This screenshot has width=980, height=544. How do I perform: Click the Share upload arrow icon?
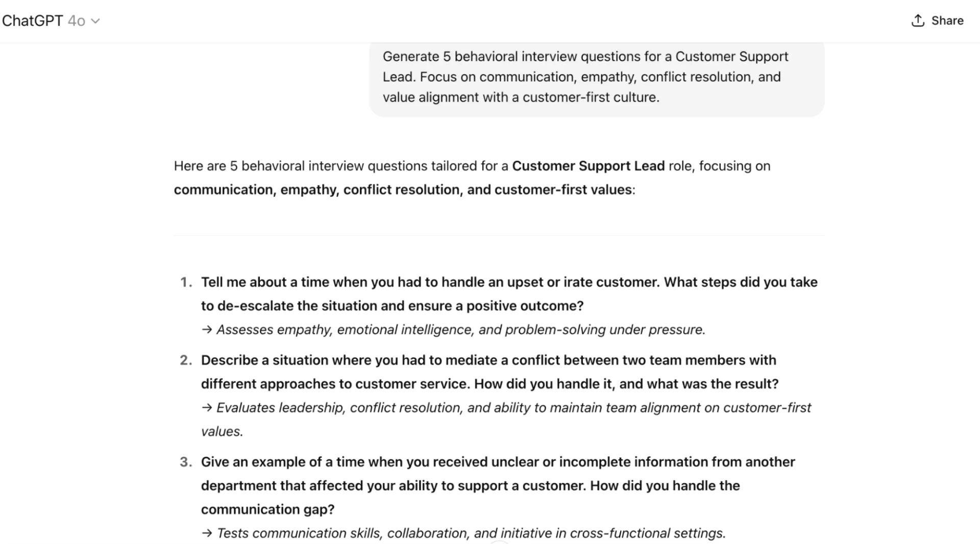click(x=918, y=20)
